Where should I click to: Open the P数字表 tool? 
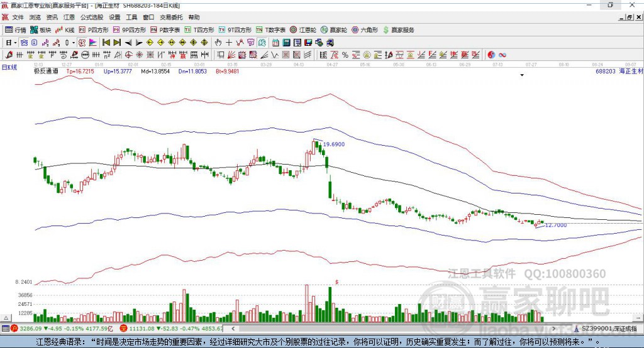[x=165, y=30]
